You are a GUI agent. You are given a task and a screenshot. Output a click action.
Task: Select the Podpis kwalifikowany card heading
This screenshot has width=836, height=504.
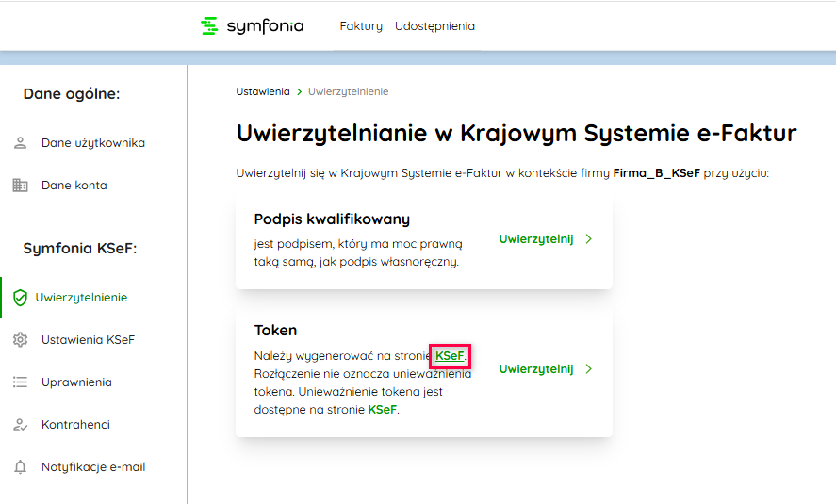tap(332, 219)
